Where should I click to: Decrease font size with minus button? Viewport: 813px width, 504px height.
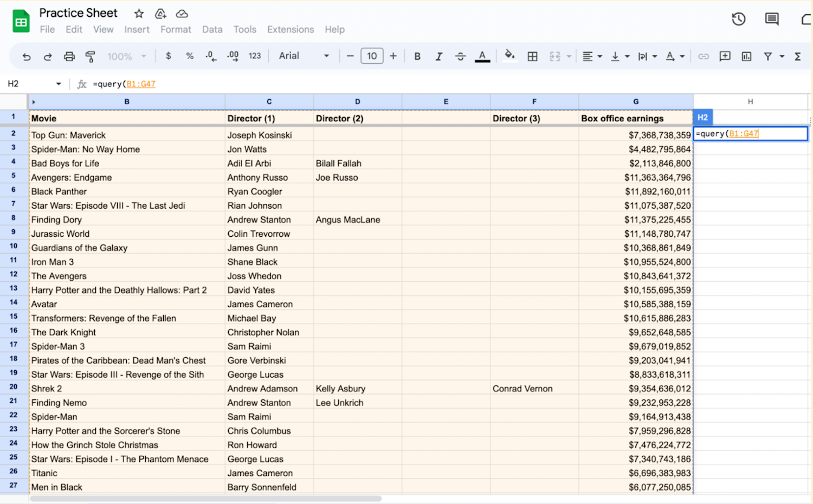tap(350, 56)
